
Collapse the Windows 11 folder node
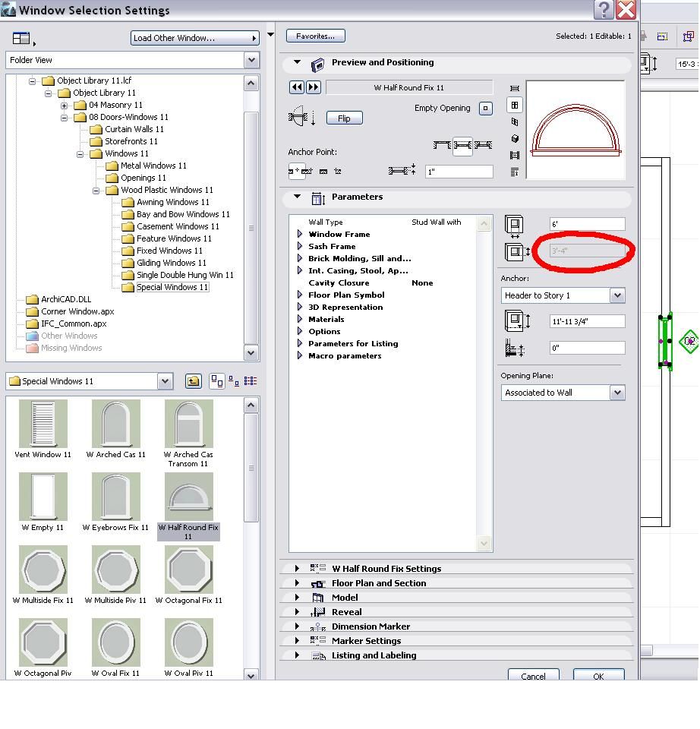80,154
